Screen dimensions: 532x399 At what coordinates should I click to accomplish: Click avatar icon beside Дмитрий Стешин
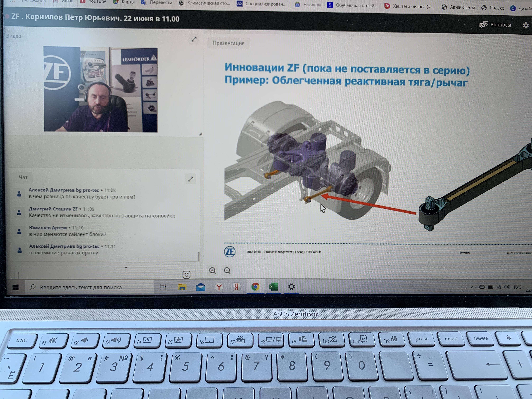coord(19,212)
